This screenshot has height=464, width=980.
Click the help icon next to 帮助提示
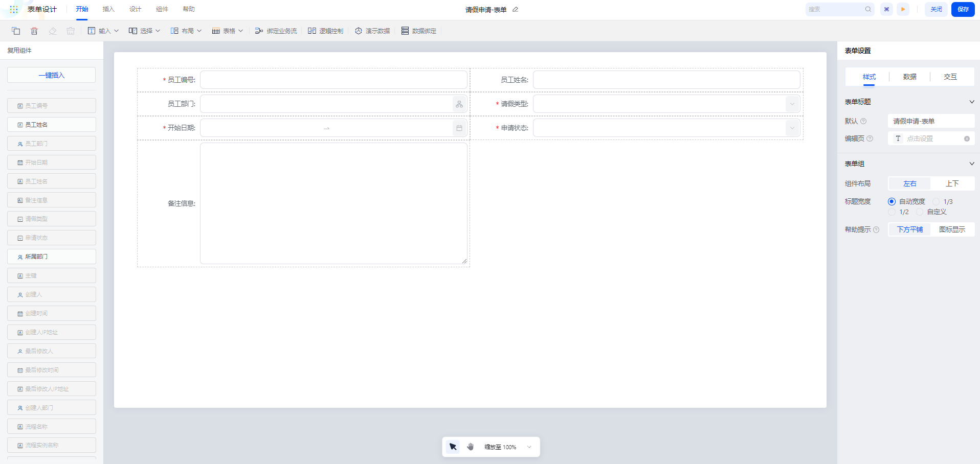point(876,230)
